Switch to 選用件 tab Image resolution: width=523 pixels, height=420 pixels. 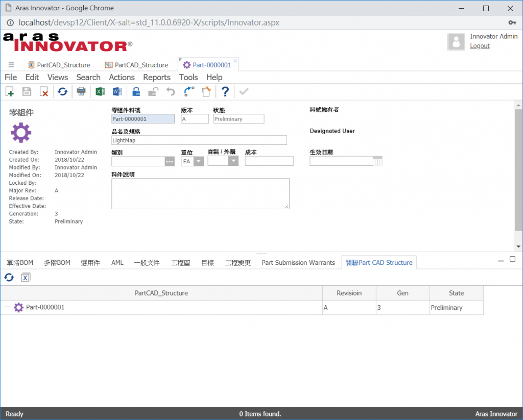click(x=90, y=263)
